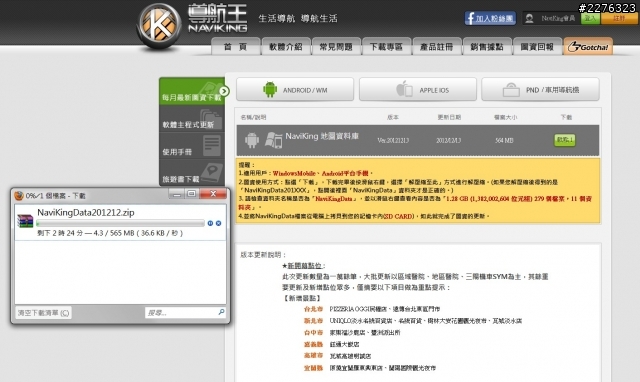Select 軟體主程式更新 in sidebar
Image resolution: width=640 pixels, height=382 pixels.
click(x=191, y=119)
